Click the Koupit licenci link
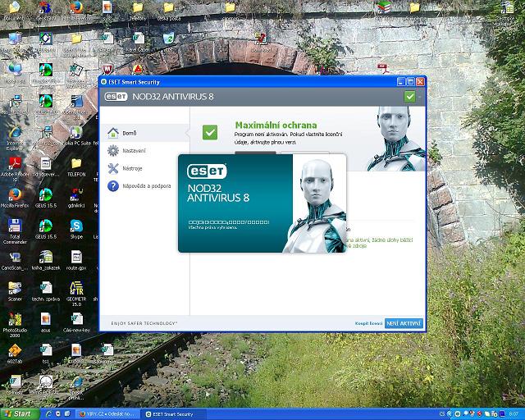Viewport: 525px width, 420px height. pyautogui.click(x=368, y=323)
